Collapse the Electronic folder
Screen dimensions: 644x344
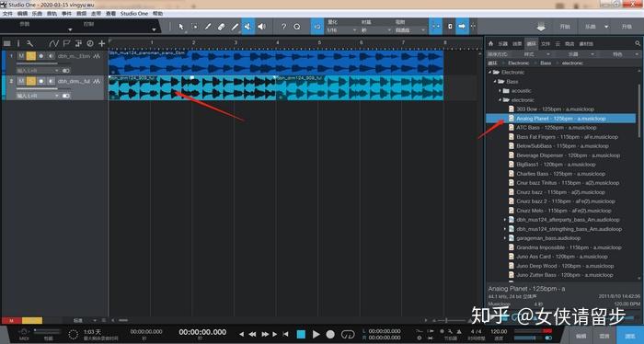[489, 73]
